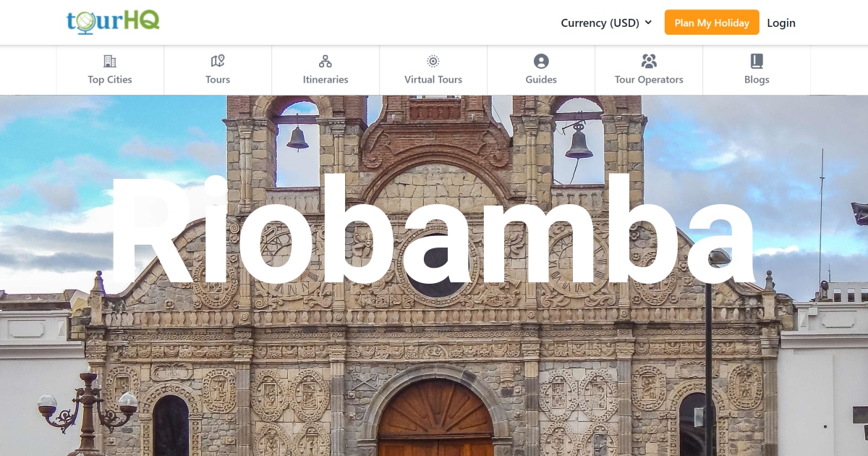This screenshot has width=868, height=456.
Task: Click the globe in the tourHQ logo
Action: 86,22
